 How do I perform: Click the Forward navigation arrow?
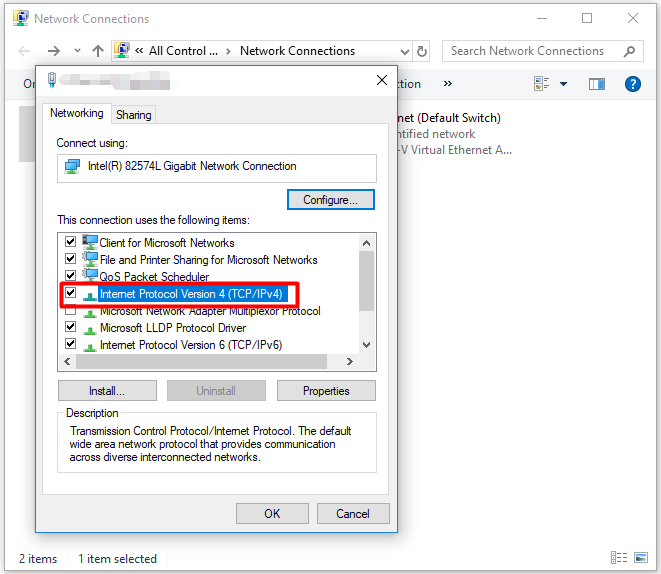click(54, 51)
